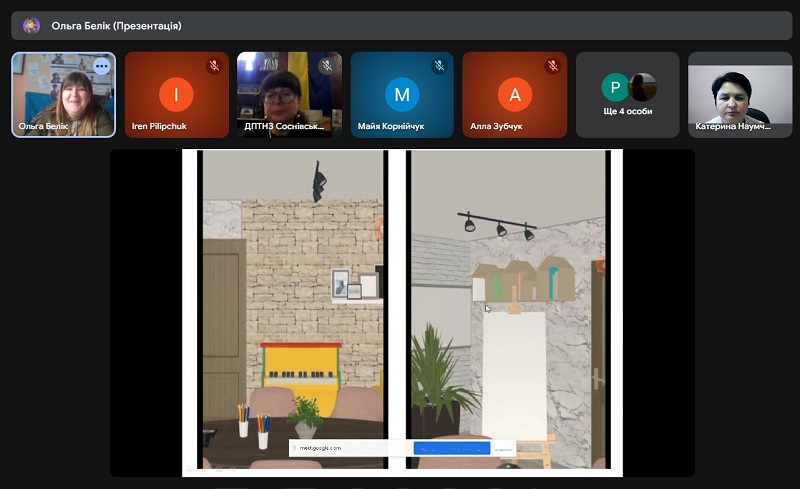Screen dimensions: 800x489
Task: Click Iren Pilipchuk's muted microphone icon
Action: (214, 66)
